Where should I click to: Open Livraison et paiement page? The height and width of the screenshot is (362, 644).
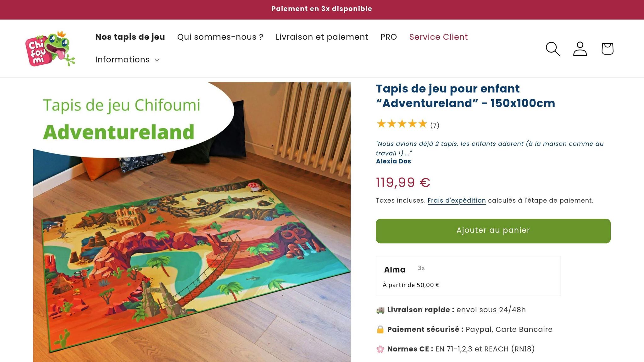coord(322,37)
